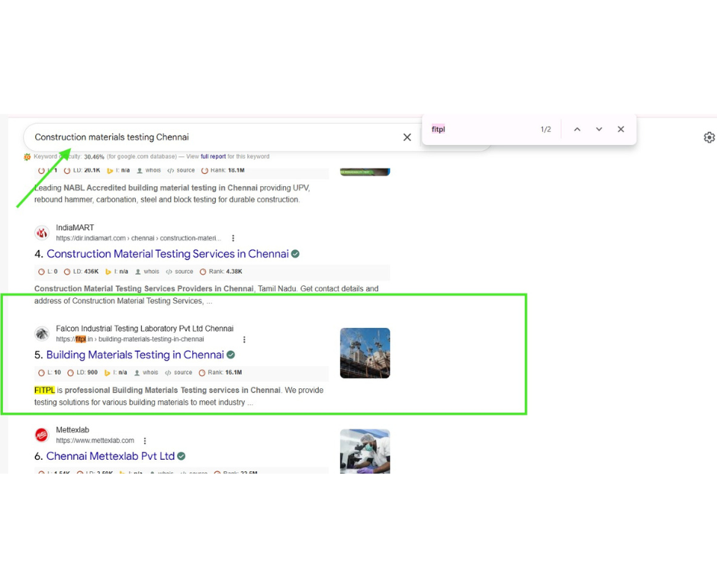Go to previous find-in-page match
717x588 pixels.
(577, 130)
